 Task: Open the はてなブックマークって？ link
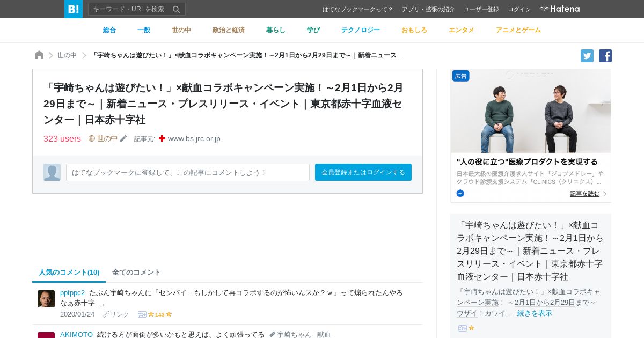point(357,9)
